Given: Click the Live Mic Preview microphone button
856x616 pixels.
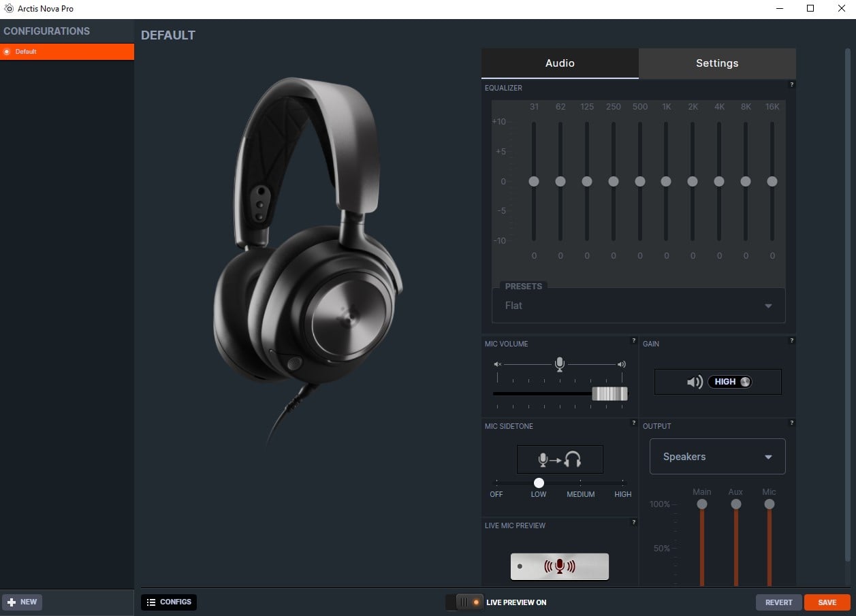Looking at the screenshot, I should [559, 566].
